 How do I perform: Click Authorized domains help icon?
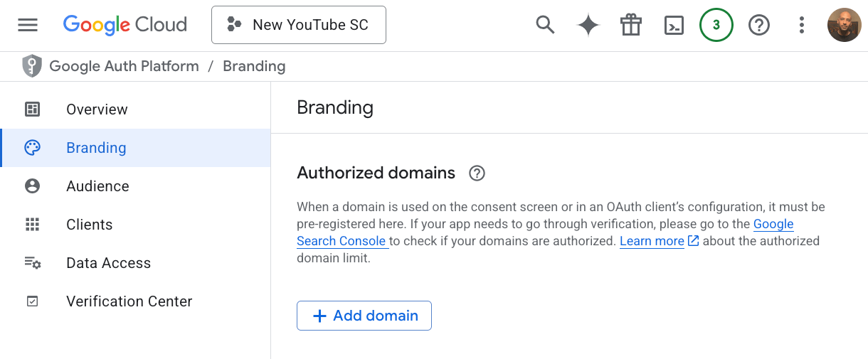tap(477, 173)
